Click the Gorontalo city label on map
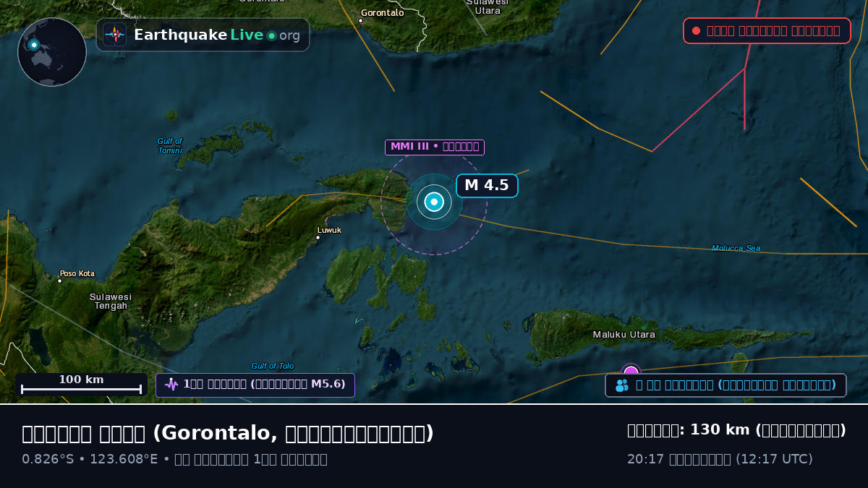The height and width of the screenshot is (488, 868). tap(382, 13)
